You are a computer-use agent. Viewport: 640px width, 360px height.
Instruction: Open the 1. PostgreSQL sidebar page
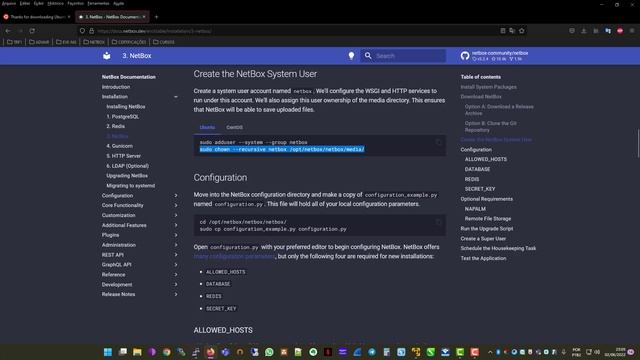coord(123,116)
